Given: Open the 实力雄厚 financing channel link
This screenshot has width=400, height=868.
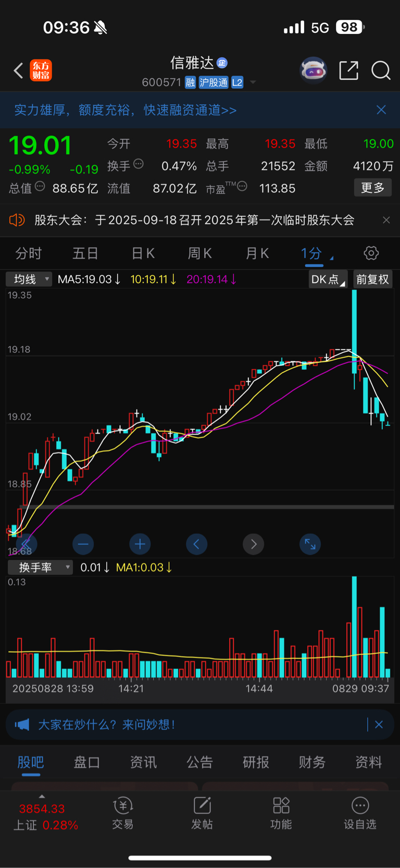Looking at the screenshot, I should tap(126, 110).
